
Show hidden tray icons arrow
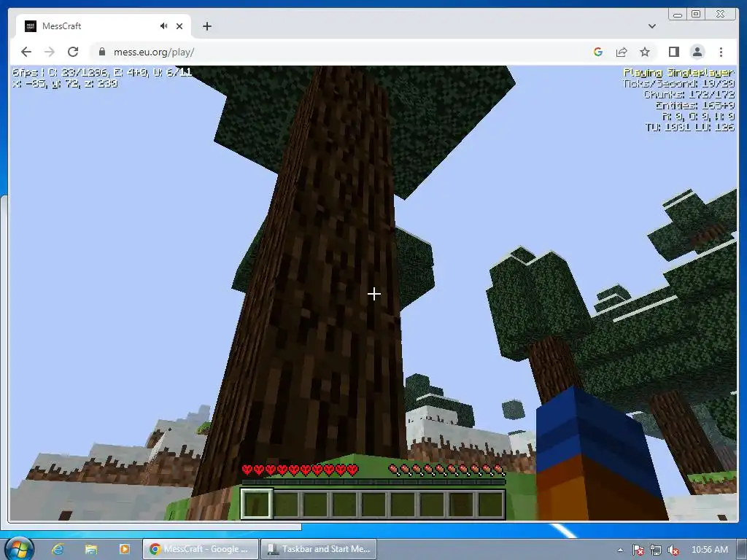pyautogui.click(x=620, y=550)
